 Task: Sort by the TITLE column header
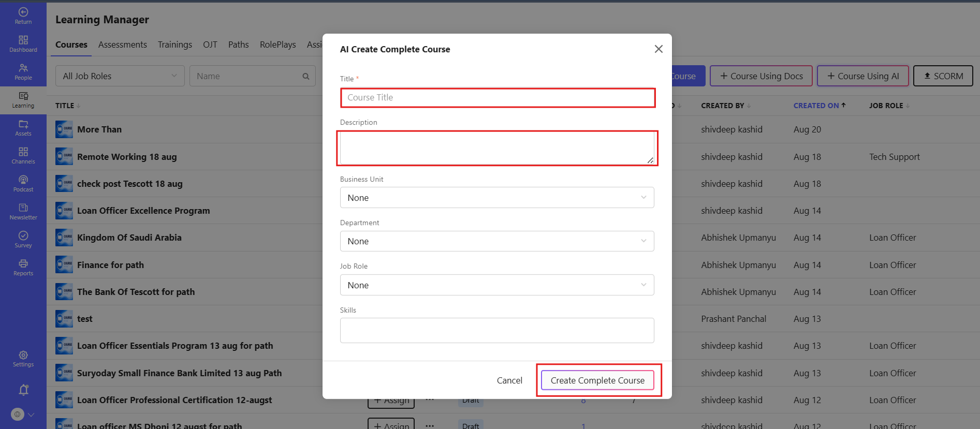click(x=68, y=106)
